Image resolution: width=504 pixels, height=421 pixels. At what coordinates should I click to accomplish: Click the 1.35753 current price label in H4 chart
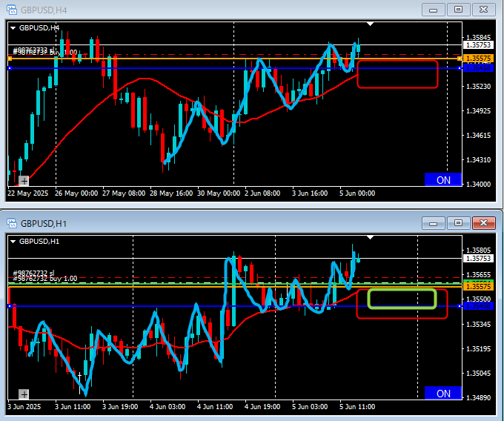[478, 45]
